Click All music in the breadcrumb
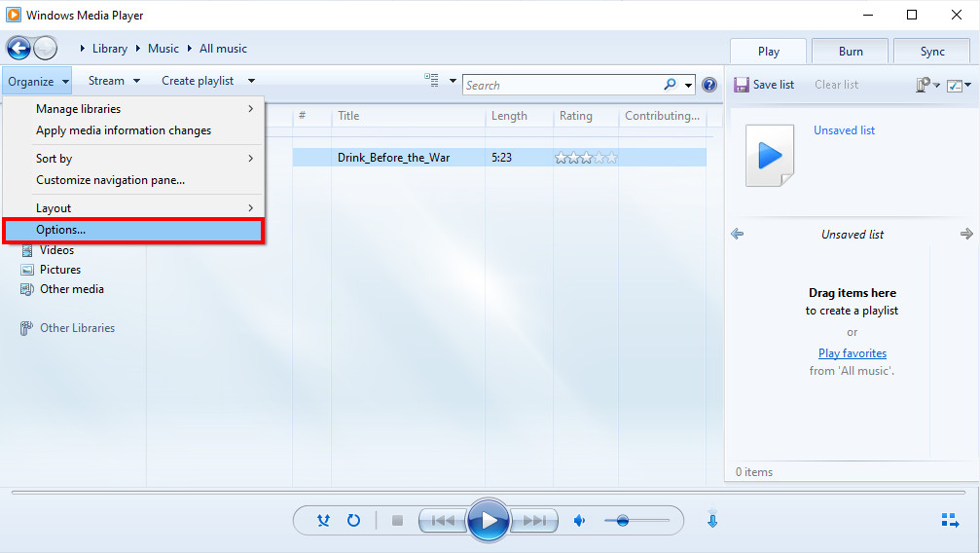This screenshot has height=553, width=980. [223, 48]
